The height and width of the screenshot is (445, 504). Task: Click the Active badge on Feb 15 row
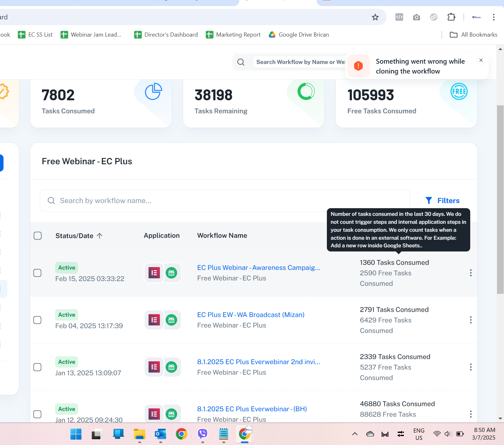pyautogui.click(x=67, y=268)
